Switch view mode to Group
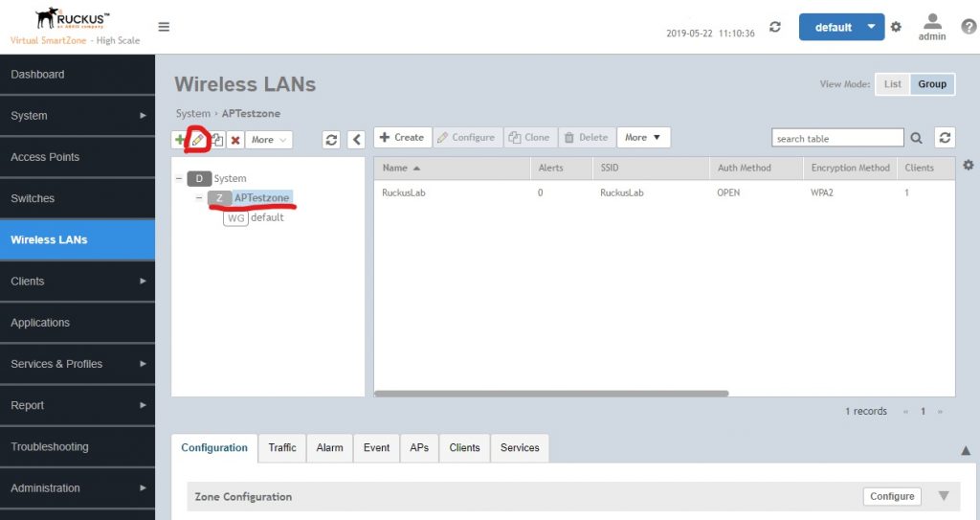 point(932,84)
